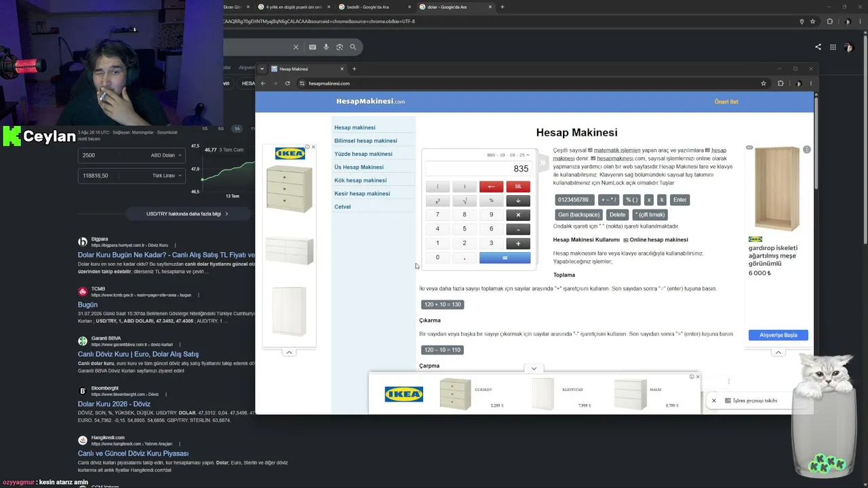The image size is (868, 488).
Task: Click digit 7 on the calculator
Action: (437, 215)
